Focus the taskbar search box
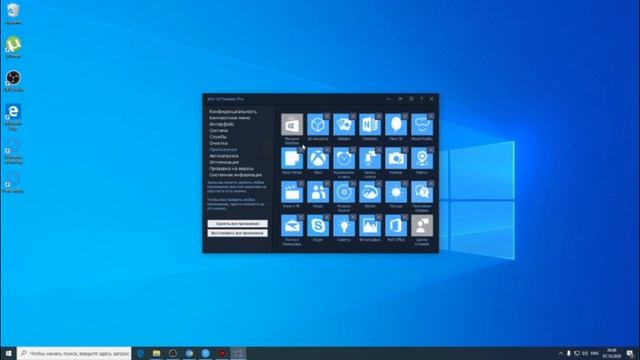 click(x=74, y=353)
